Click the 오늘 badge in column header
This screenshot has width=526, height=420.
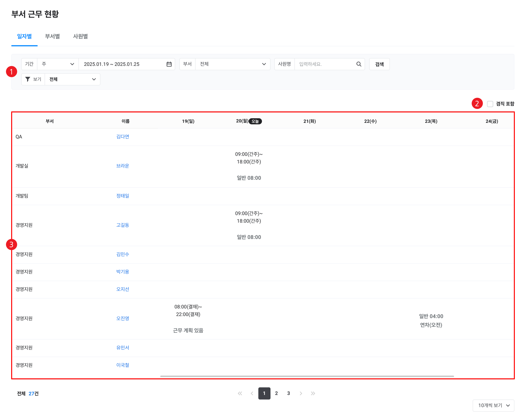tap(255, 121)
